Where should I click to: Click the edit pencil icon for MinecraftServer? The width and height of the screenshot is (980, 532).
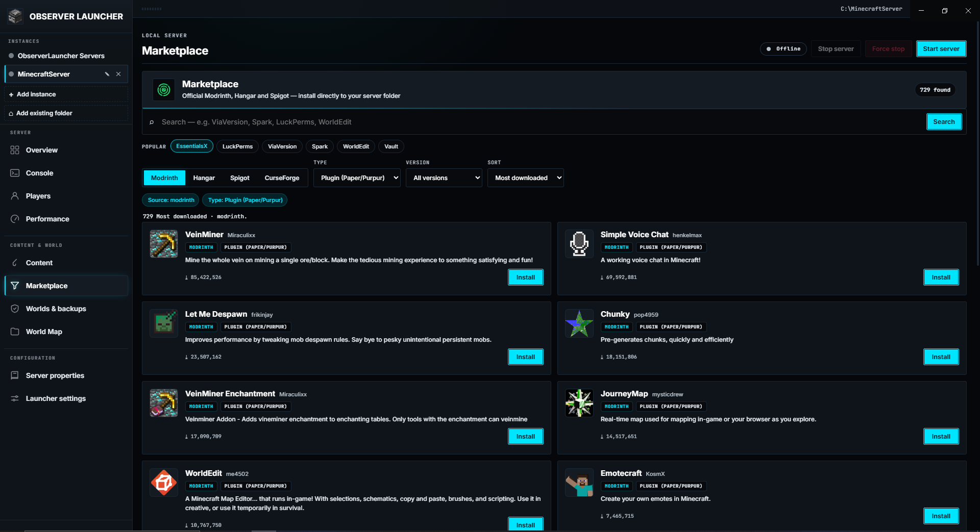click(x=107, y=74)
